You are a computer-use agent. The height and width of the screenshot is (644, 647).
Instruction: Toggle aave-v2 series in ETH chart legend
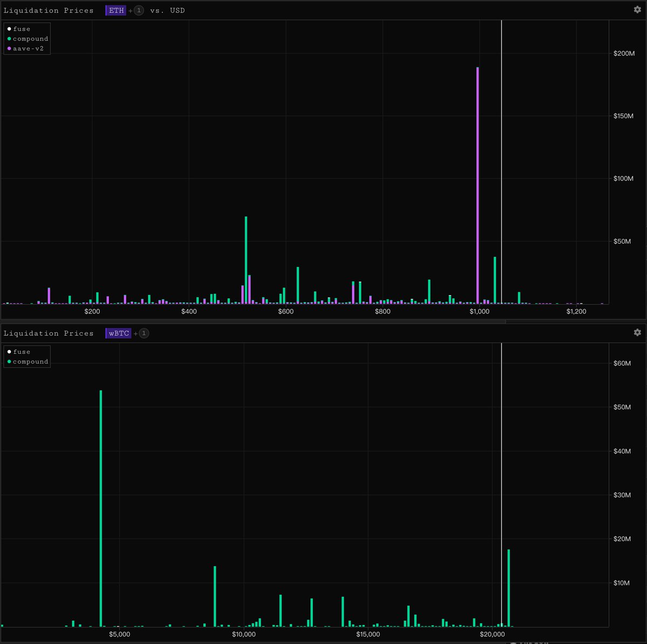click(x=25, y=49)
